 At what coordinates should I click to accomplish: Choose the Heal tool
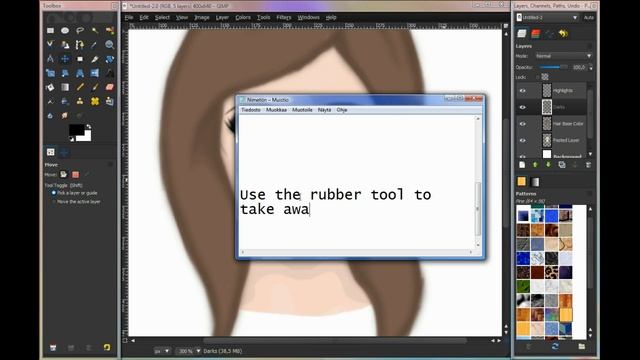tap(95, 102)
